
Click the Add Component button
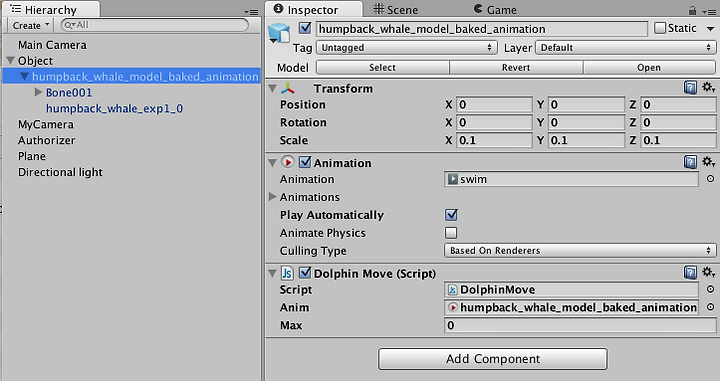coord(493,359)
